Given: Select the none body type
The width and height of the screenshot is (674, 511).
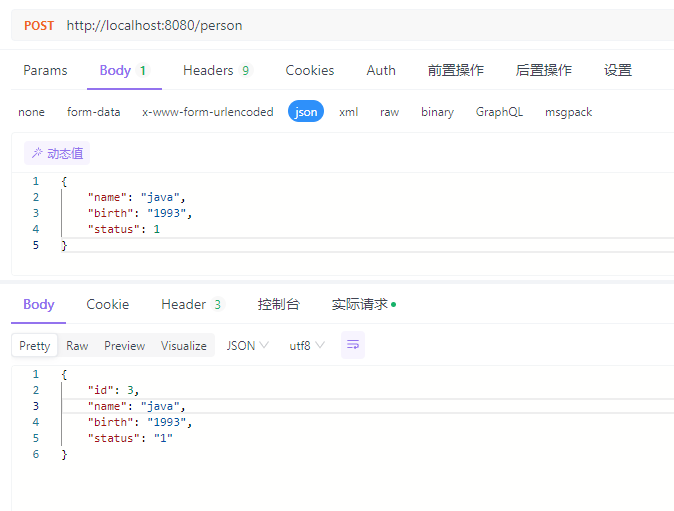Looking at the screenshot, I should tap(31, 112).
